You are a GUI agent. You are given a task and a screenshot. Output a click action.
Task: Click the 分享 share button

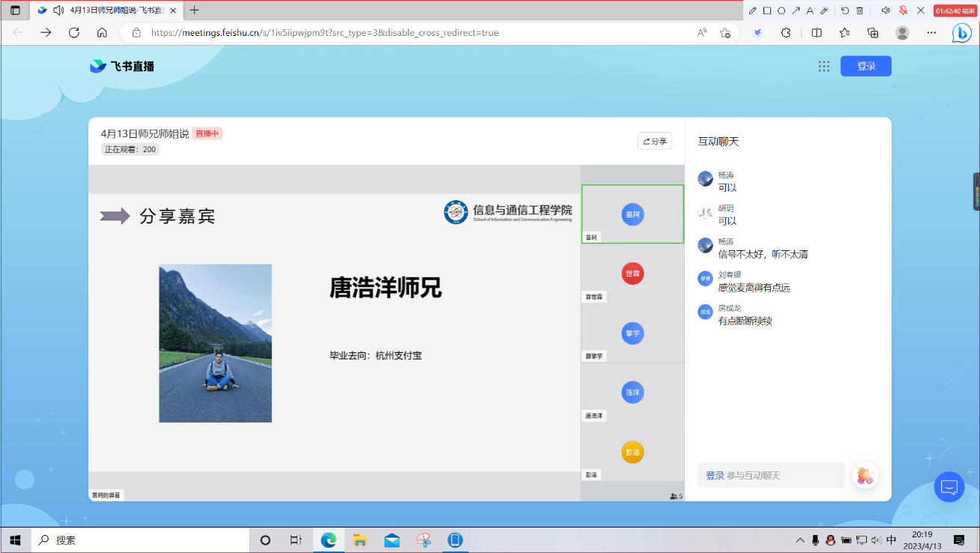tap(654, 141)
